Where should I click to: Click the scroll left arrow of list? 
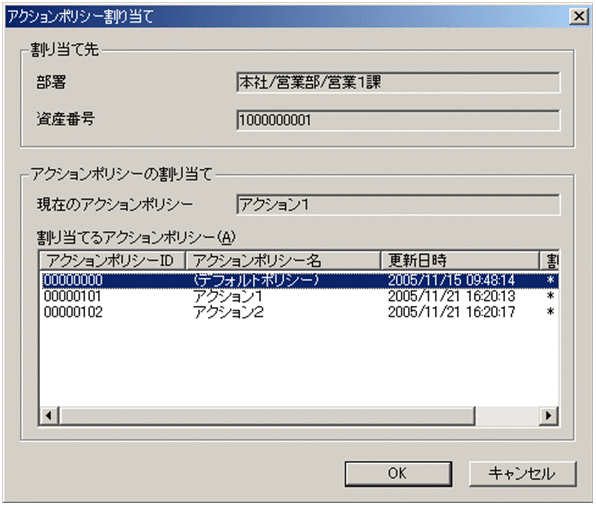pos(49,415)
